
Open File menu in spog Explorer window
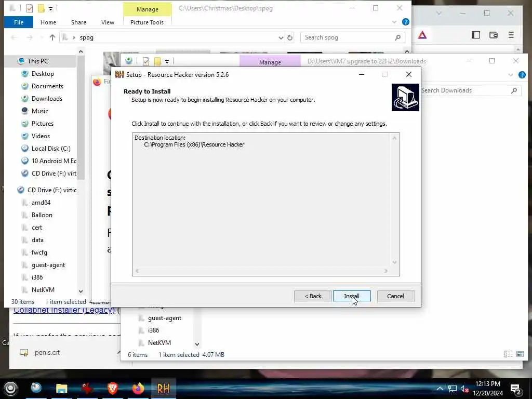(19, 22)
